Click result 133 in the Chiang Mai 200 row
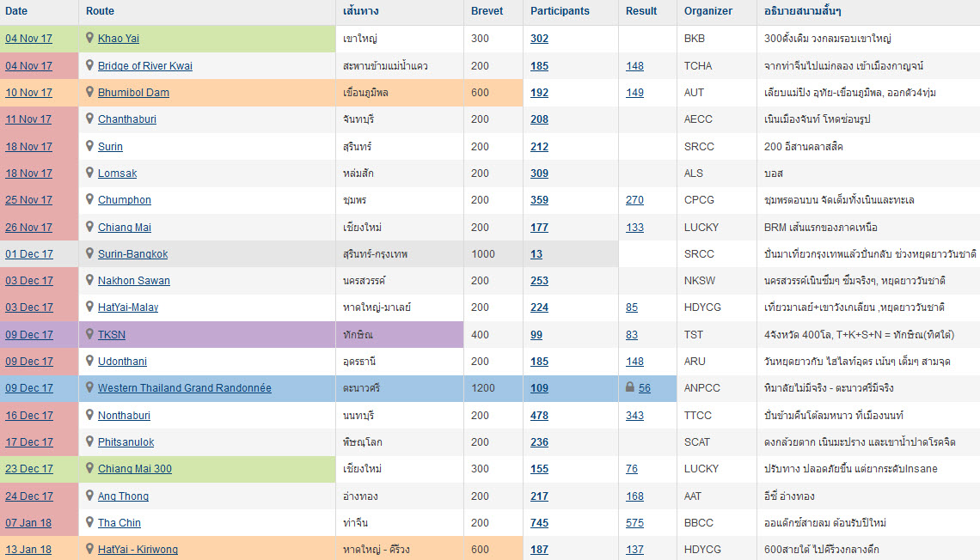This screenshot has width=980, height=560. [634, 228]
